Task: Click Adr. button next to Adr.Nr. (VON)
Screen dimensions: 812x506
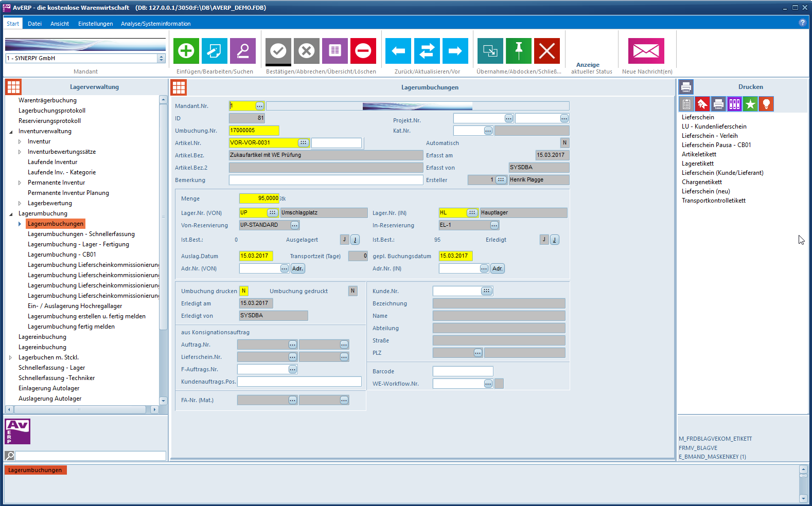Action: pos(297,268)
